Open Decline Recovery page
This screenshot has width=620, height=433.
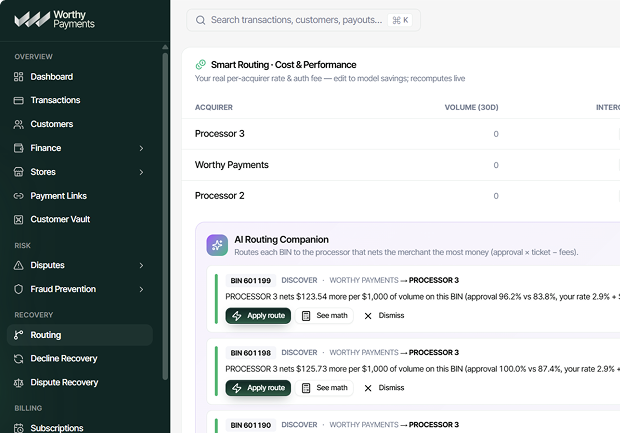tap(79, 359)
